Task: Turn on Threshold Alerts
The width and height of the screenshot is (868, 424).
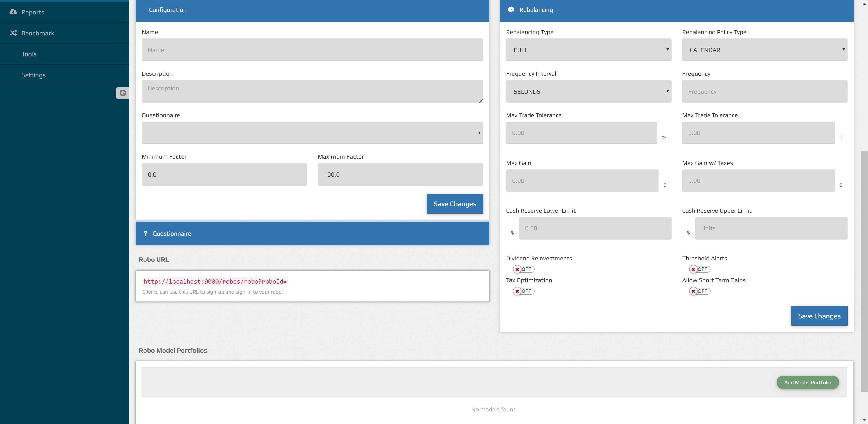Action: pyautogui.click(x=700, y=269)
